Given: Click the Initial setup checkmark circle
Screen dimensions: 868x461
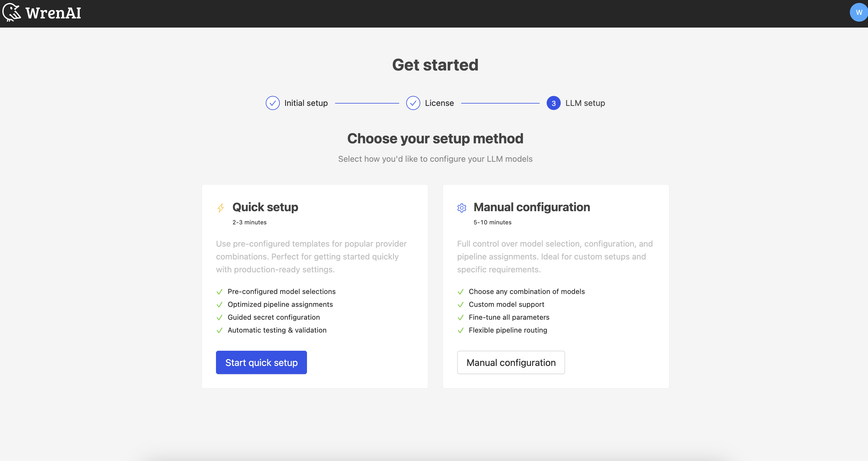Looking at the screenshot, I should [272, 103].
